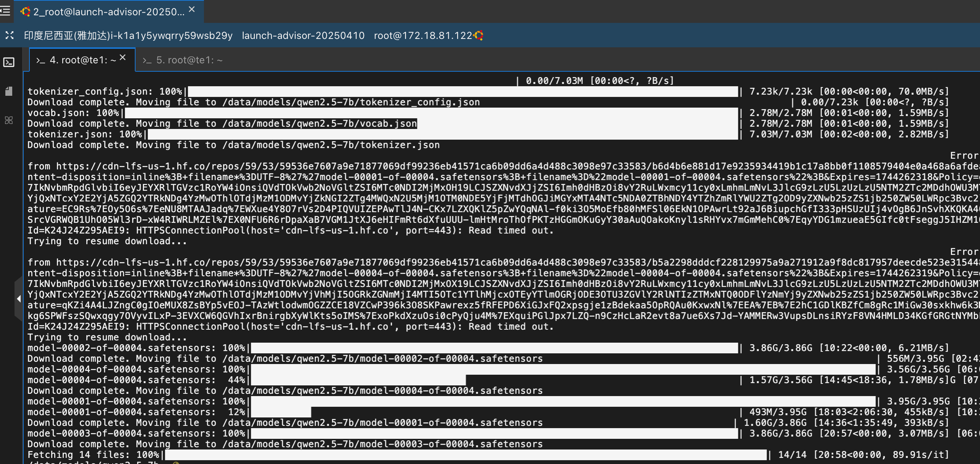Image resolution: width=980 pixels, height=464 pixels.
Task: Open the terminal panel sidebar icon
Action: coord(9,62)
